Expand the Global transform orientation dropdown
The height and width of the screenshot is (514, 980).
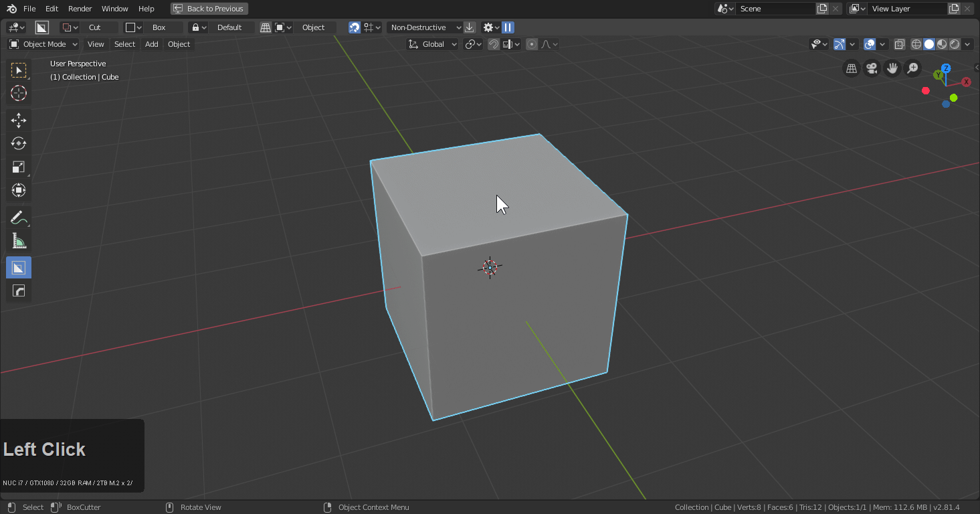click(x=433, y=44)
